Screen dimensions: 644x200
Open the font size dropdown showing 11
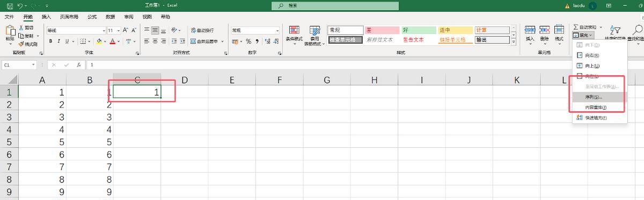[x=119, y=30]
